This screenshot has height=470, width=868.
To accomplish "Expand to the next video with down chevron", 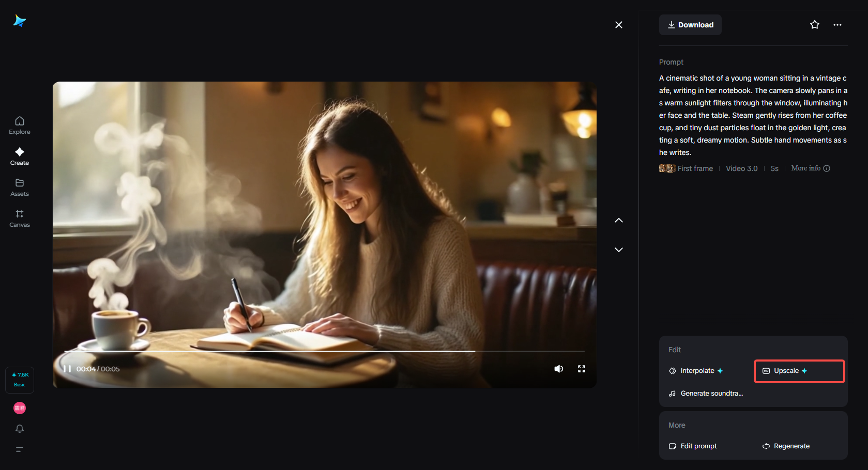I will click(x=618, y=249).
